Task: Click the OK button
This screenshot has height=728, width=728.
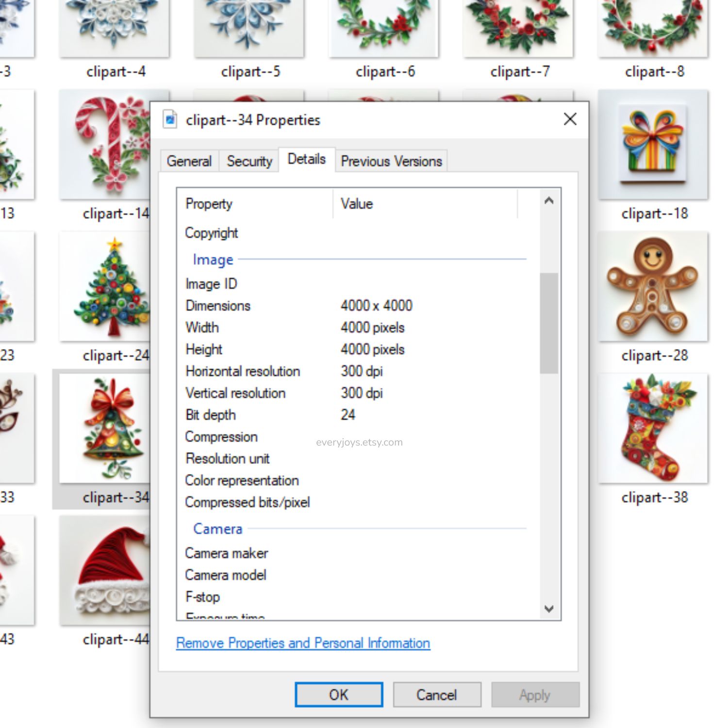Action: (x=339, y=695)
